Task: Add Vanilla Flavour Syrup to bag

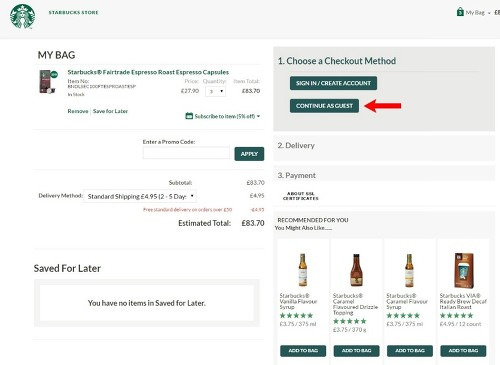Action: (303, 351)
